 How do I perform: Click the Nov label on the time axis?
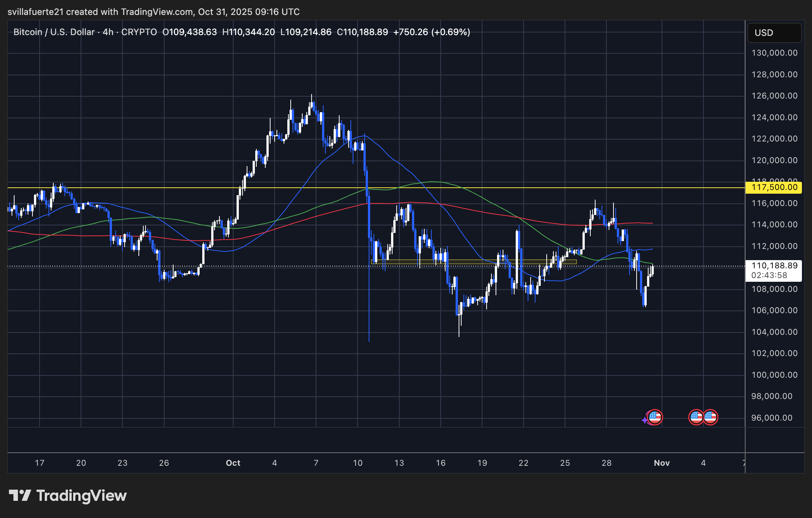point(661,463)
